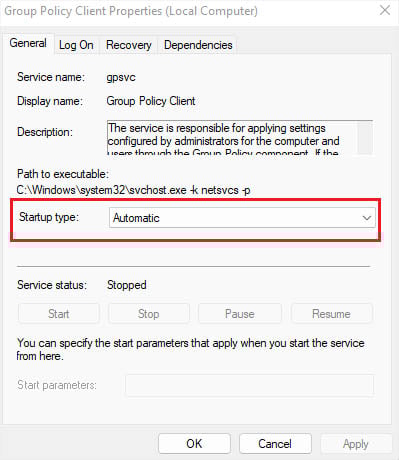
Task: Confirm changes with the OK button
Action: pos(194,444)
